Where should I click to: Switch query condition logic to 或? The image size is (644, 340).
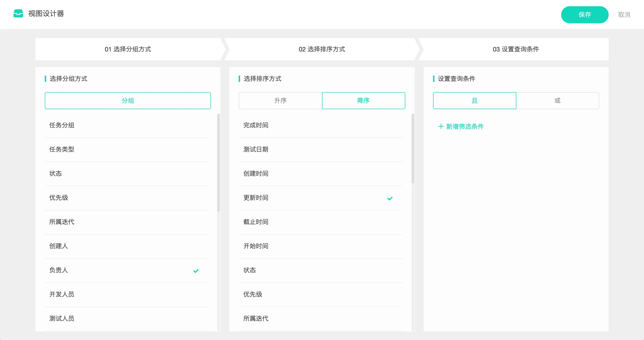(557, 100)
